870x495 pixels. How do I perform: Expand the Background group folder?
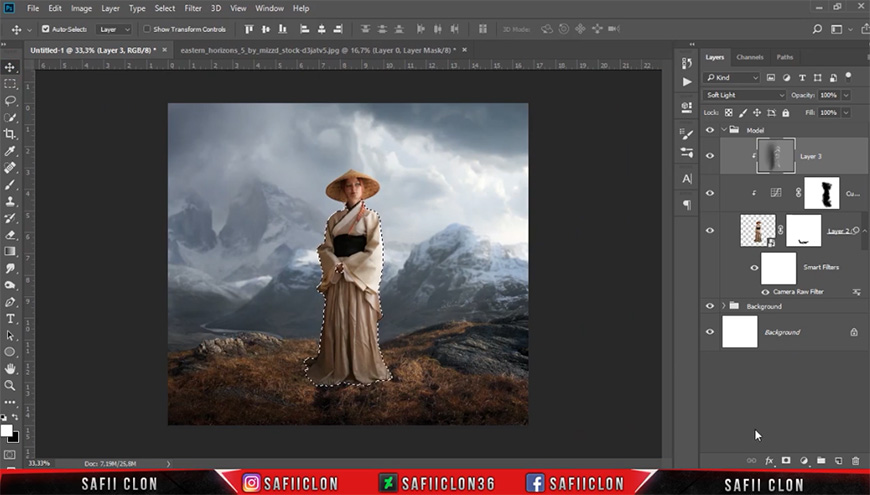[x=724, y=306]
